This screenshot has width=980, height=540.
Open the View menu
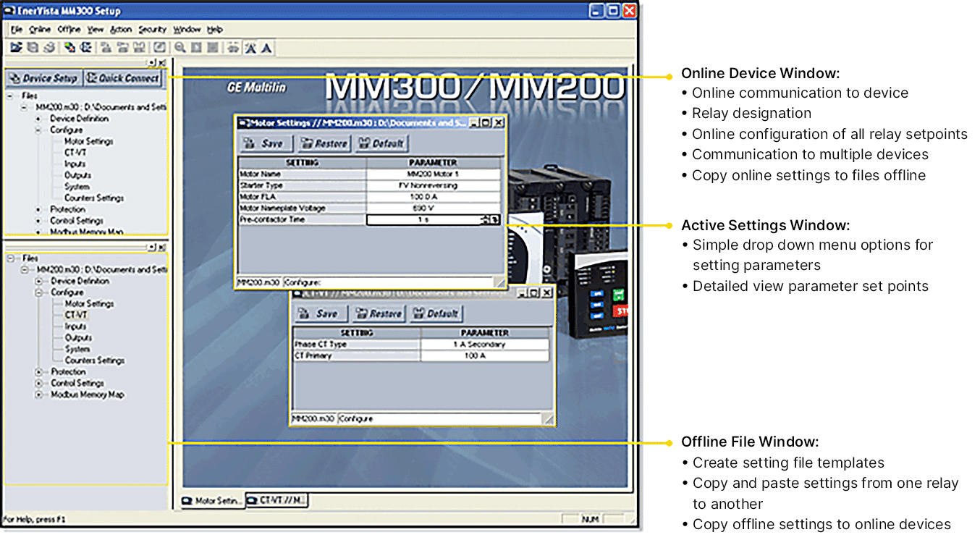96,30
